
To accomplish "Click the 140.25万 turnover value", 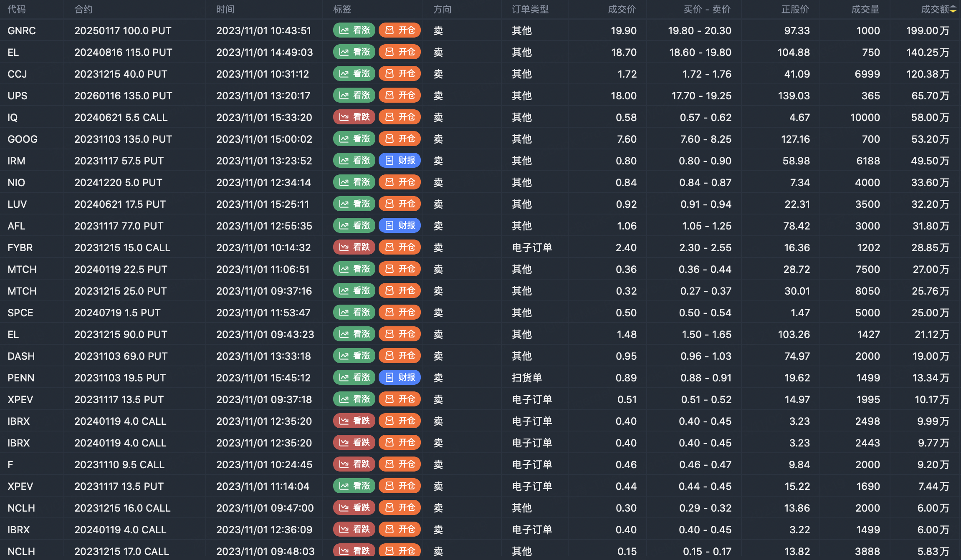I will click(x=928, y=52).
